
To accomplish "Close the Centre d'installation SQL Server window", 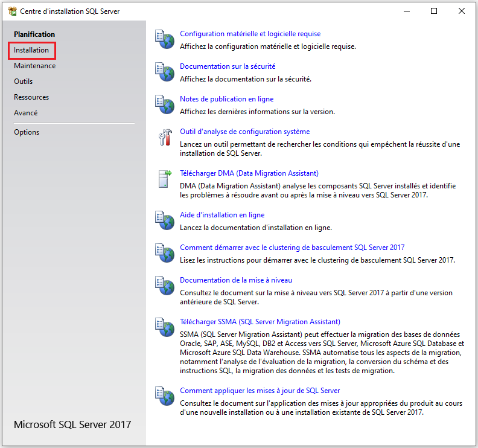I will (x=462, y=11).
